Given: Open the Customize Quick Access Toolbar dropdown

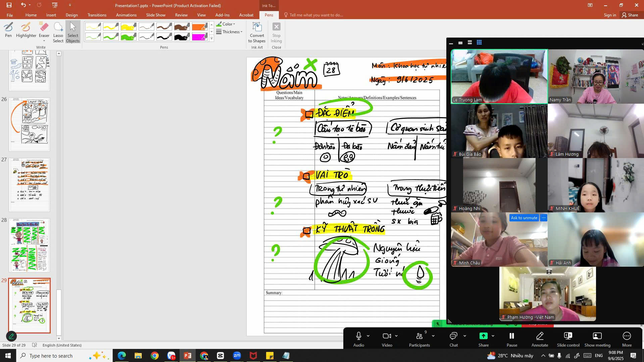Looking at the screenshot, I should pos(70,5).
